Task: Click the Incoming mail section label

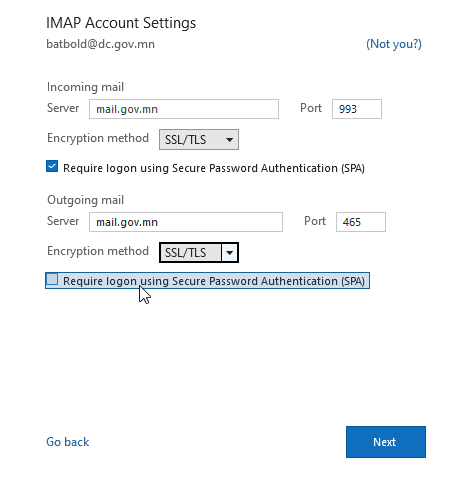Action: (x=85, y=87)
